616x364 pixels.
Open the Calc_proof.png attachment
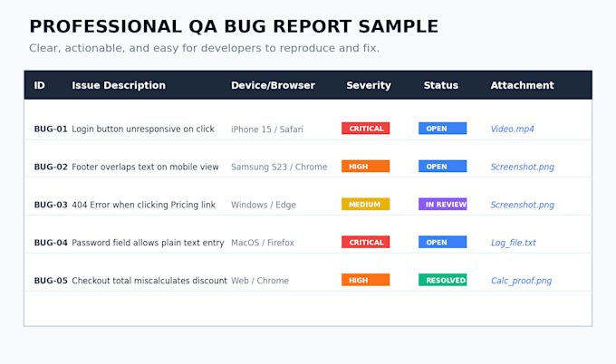point(521,281)
